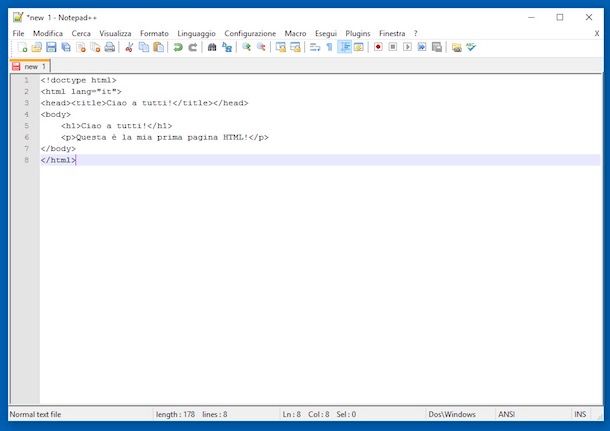Click the Print toolbar icon
The height and width of the screenshot is (431, 610).
(x=110, y=47)
